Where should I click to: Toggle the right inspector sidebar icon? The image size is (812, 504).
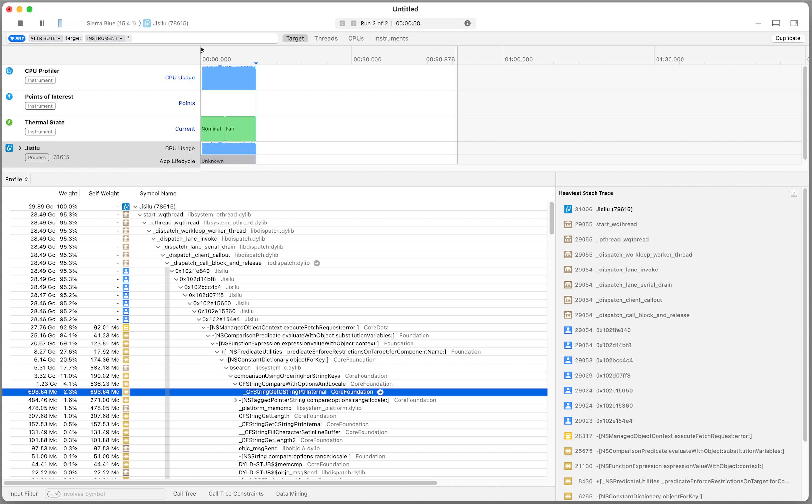tap(794, 23)
